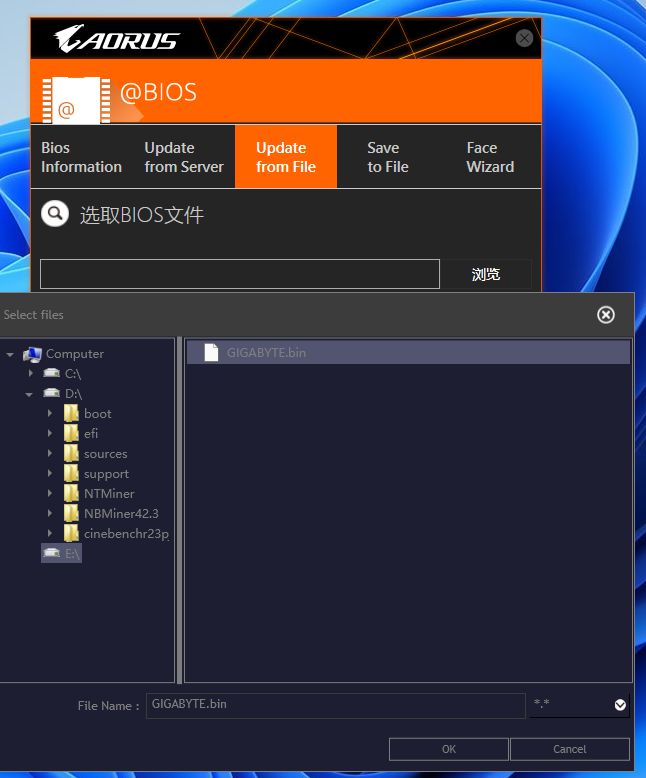The image size is (646, 778).
Task: Click the @BIOS chip icon
Action: click(x=76, y=100)
